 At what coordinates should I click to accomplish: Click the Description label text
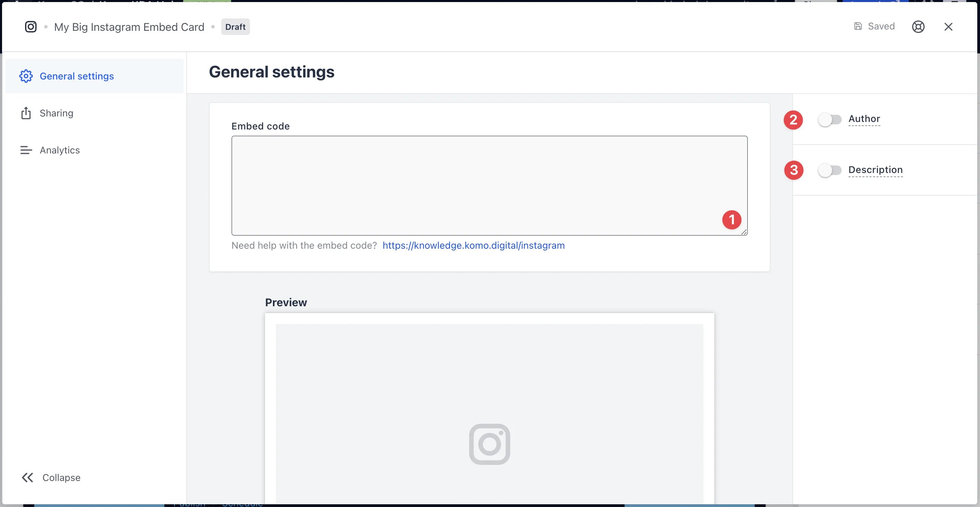tap(875, 170)
